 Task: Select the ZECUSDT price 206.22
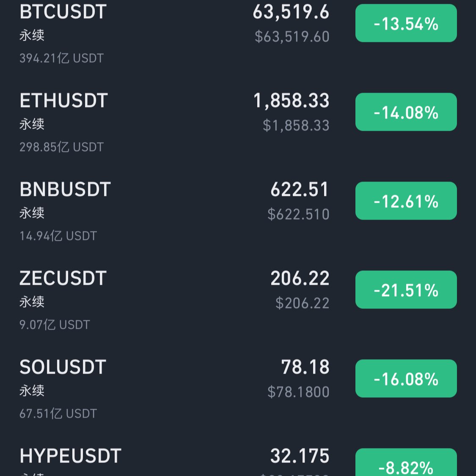coord(300,278)
